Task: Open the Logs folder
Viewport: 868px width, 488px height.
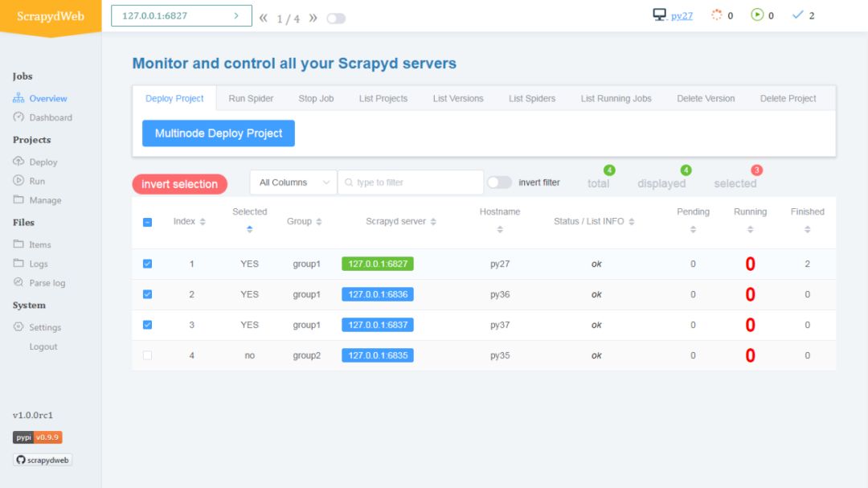Action: [31, 264]
